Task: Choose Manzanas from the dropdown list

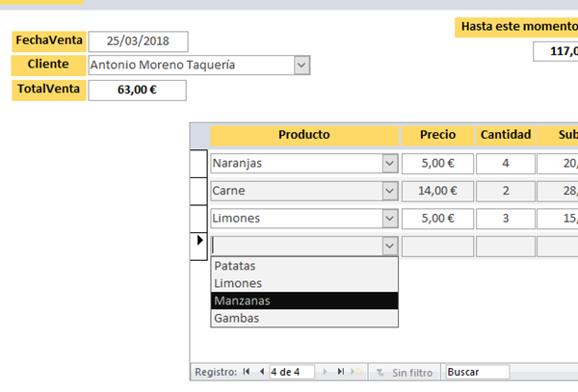Action: pyautogui.click(x=303, y=301)
